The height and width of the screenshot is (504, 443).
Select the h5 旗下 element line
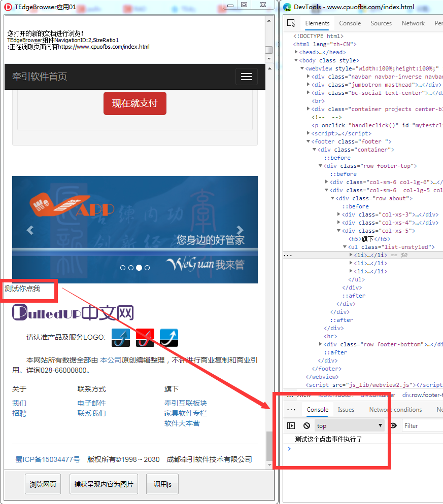[x=369, y=239]
